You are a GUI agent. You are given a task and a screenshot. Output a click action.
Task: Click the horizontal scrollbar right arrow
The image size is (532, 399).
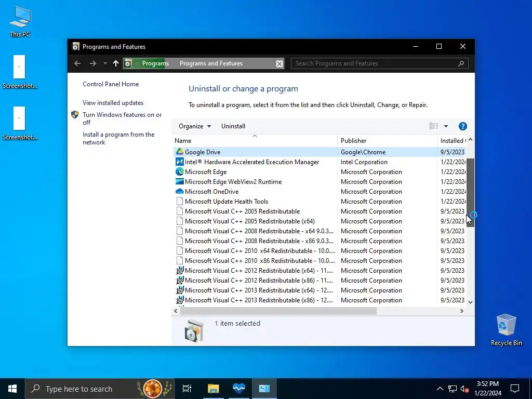(x=461, y=311)
